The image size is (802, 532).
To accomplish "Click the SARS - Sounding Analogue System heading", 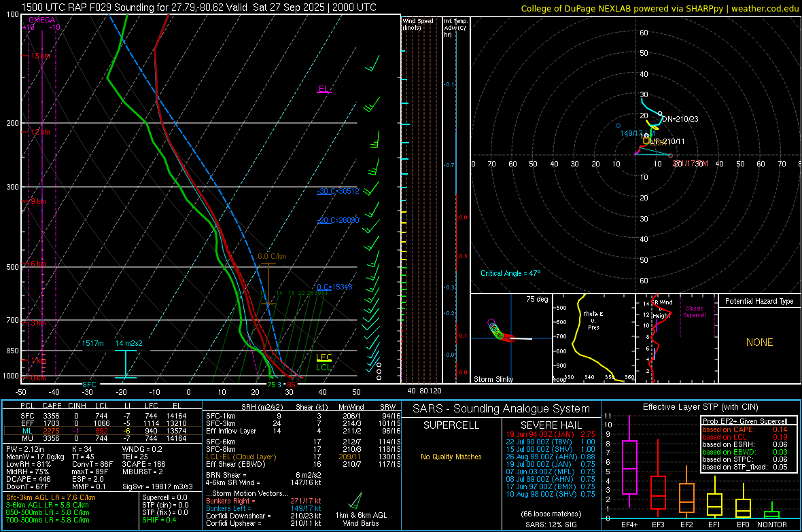I will [x=502, y=409].
